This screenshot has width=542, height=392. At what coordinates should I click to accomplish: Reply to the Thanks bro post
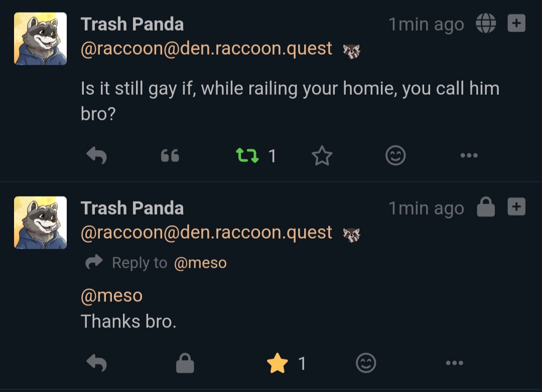tap(97, 363)
